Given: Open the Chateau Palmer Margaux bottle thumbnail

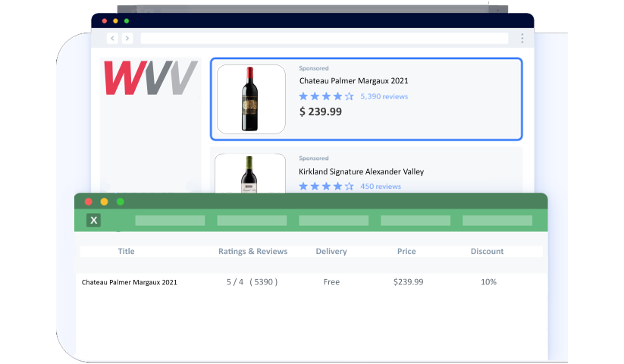Looking at the screenshot, I should [x=251, y=99].
